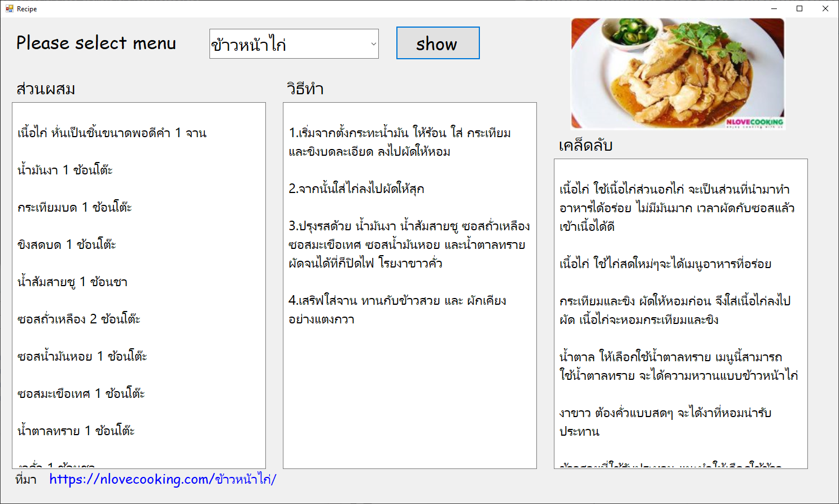Click the tip starting น้ำตาล ให้เลือกใช้น้ำตาลทราย
The image size is (839, 504).
(679, 366)
